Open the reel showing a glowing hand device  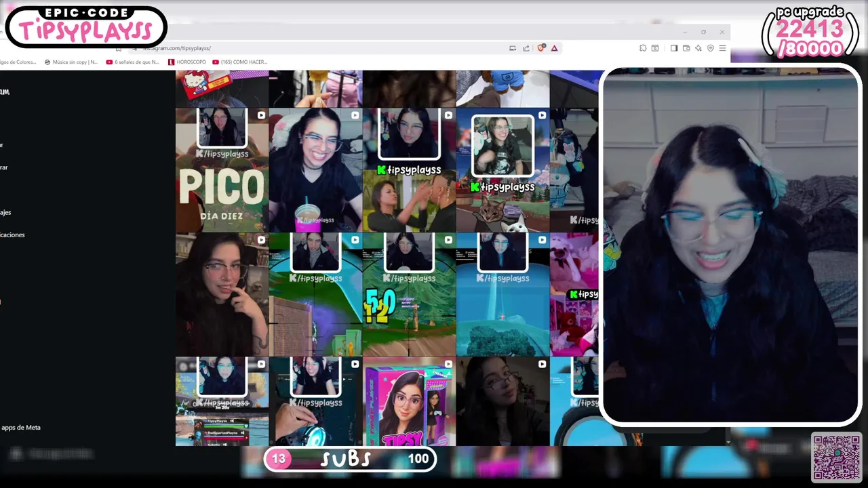(315, 401)
